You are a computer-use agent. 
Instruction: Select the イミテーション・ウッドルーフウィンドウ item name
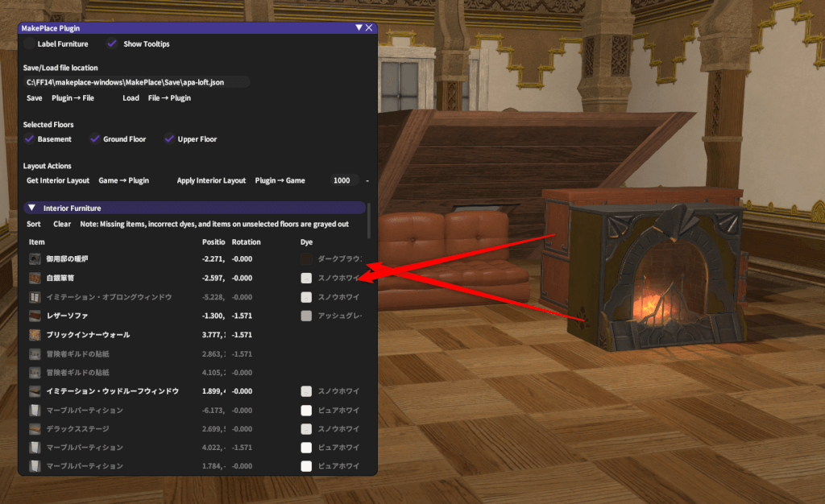(x=113, y=391)
